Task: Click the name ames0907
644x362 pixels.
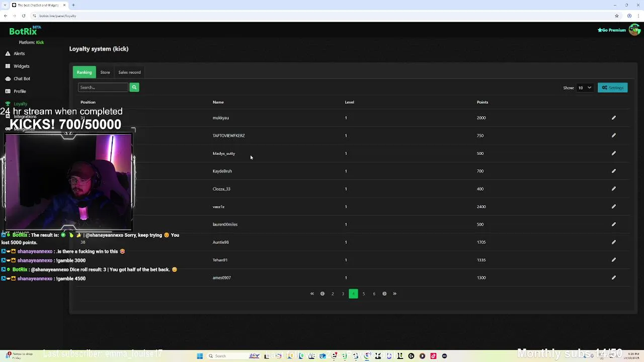Action: click(221, 278)
